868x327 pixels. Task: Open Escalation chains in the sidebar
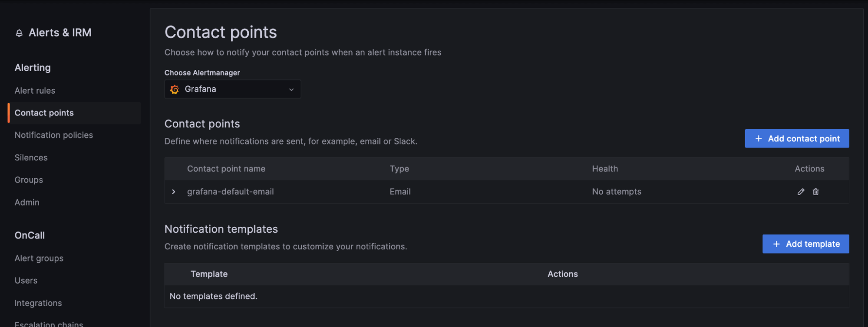pos(49,324)
